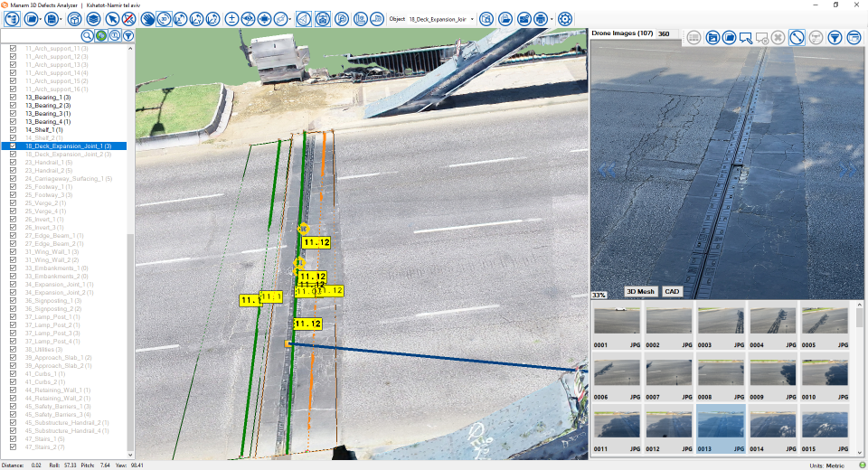Image resolution: width=868 pixels, height=470 pixels.
Task: Click the funnel filter icon in object panel
Action: tap(127, 36)
